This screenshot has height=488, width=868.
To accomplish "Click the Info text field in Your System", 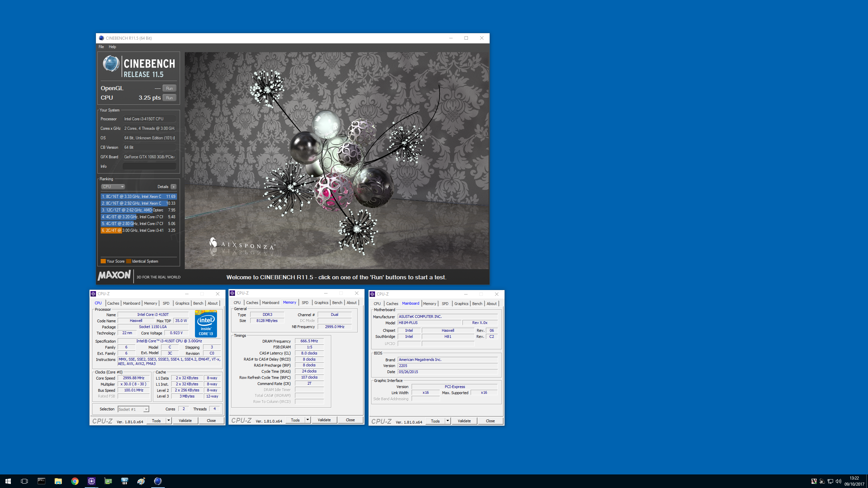I will (149, 166).
